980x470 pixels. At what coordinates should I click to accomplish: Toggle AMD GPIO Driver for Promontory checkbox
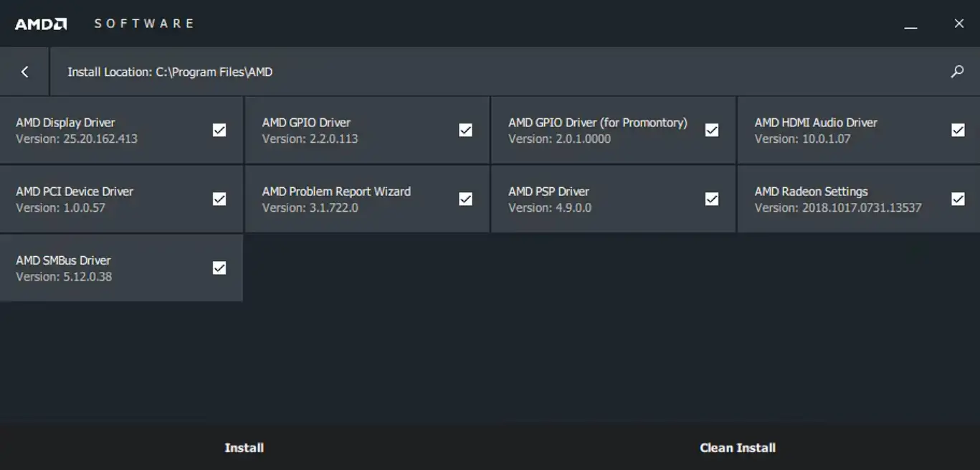tap(711, 130)
